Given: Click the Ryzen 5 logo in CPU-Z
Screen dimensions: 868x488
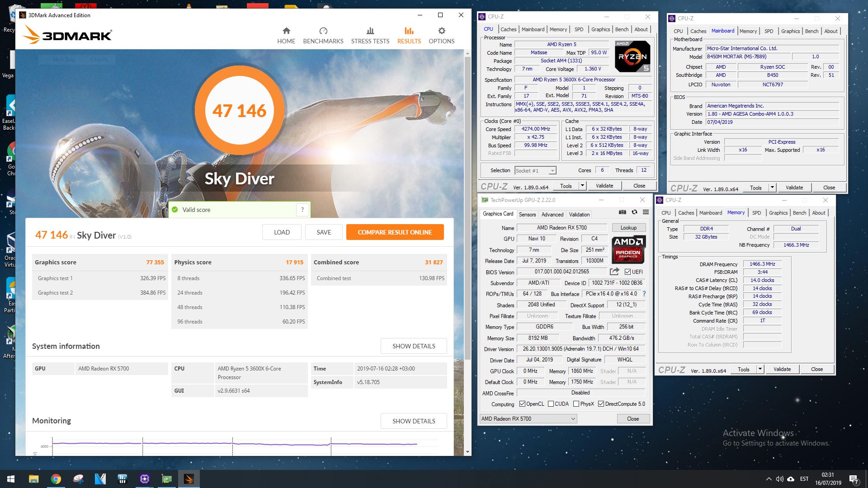Looking at the screenshot, I should [x=632, y=56].
